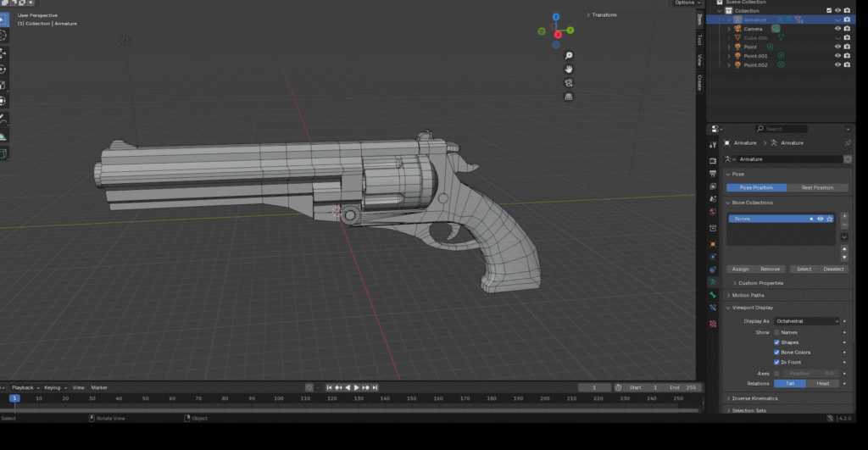Click the pin icon in properties header

pos(848,143)
